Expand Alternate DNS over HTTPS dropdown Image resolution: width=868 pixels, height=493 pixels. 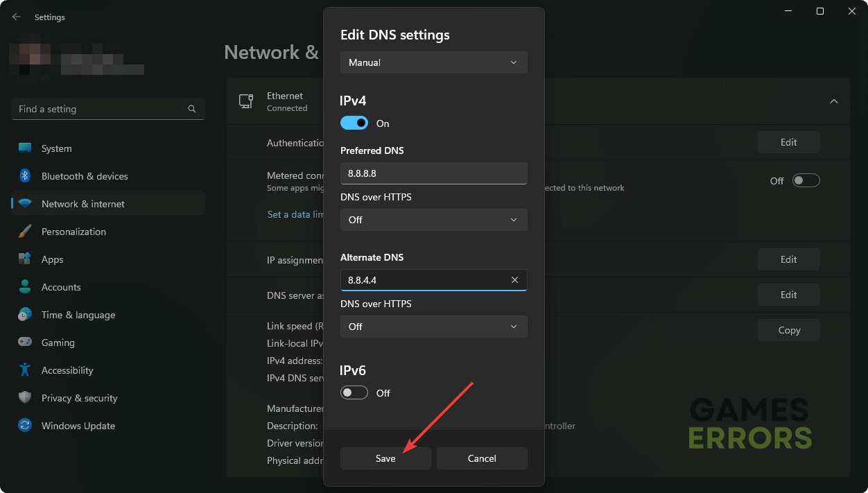click(x=433, y=327)
